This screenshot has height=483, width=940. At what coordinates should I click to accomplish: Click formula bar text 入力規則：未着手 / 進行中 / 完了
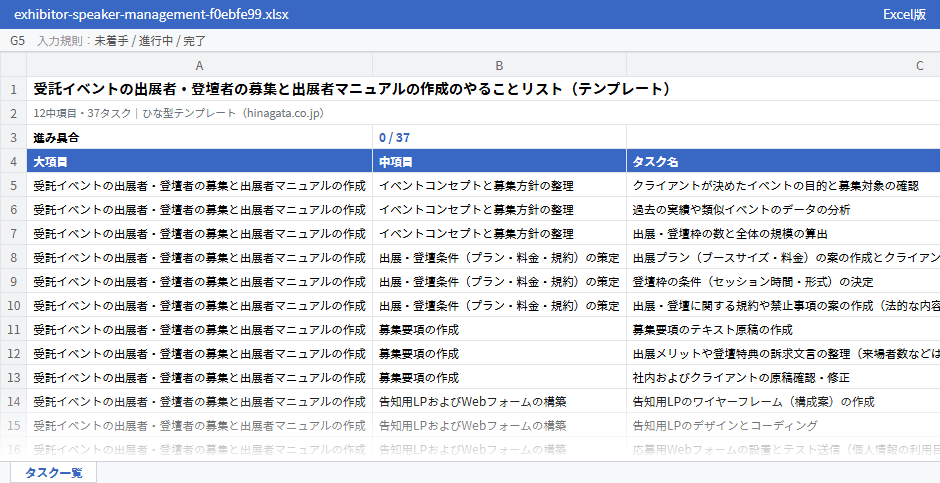click(x=121, y=41)
